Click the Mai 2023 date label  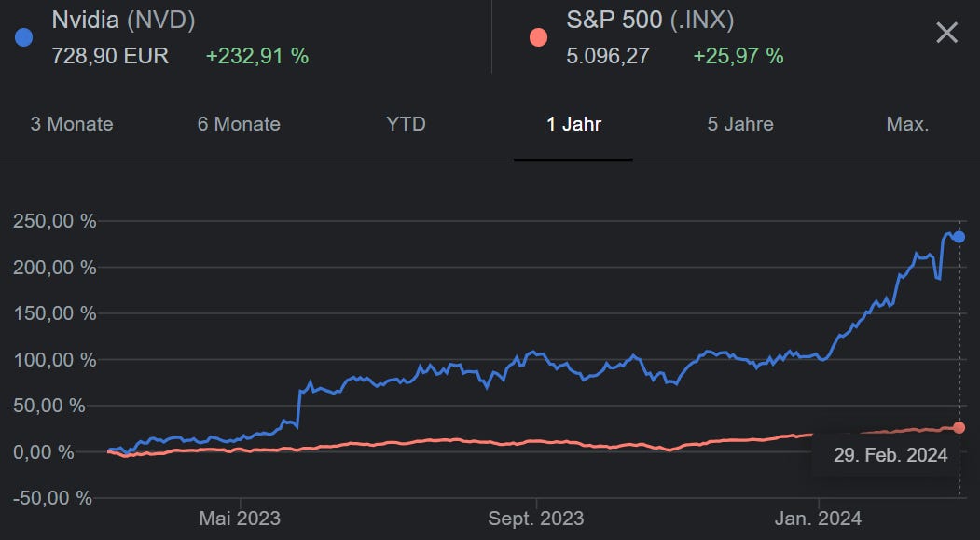click(x=240, y=519)
